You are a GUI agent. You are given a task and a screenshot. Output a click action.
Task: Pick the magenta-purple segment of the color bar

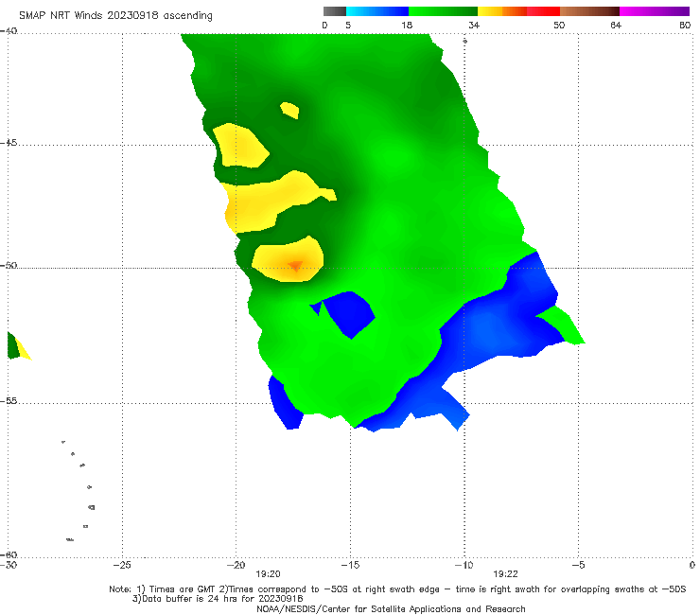(655, 11)
